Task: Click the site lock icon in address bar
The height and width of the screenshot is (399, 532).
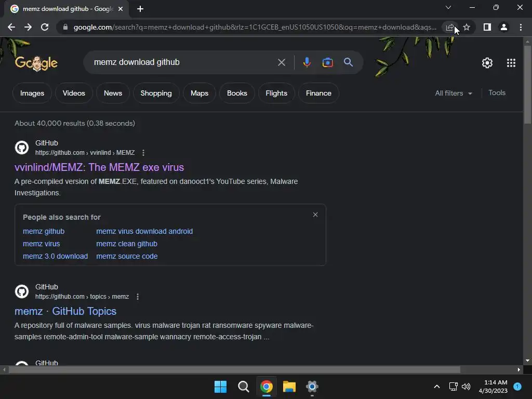Action: coord(65,27)
